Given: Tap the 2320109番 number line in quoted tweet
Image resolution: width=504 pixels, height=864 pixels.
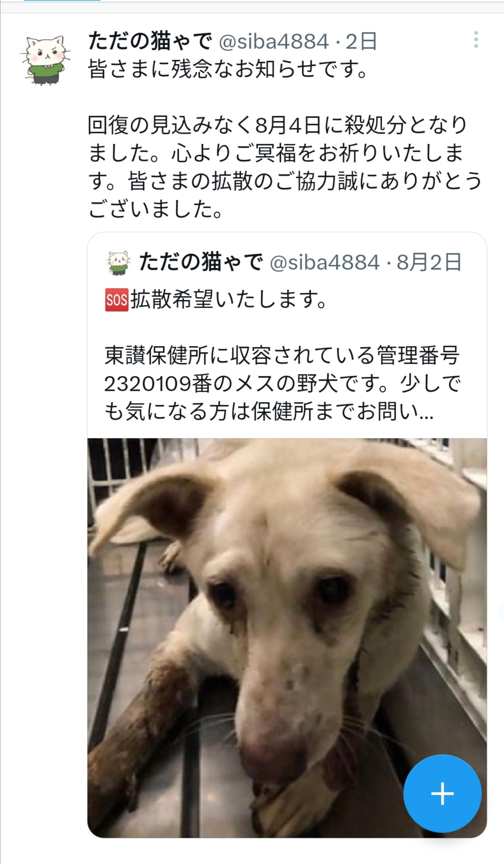Looking at the screenshot, I should pos(282,383).
